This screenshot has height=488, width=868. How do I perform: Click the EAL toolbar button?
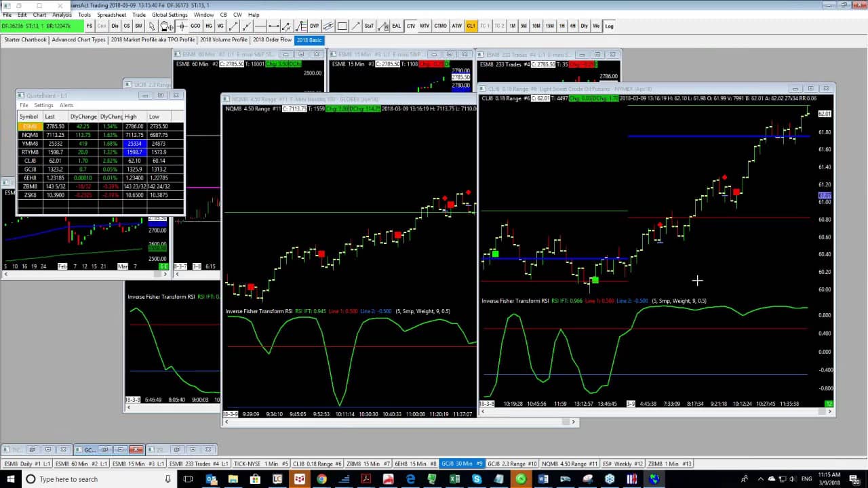pos(397,26)
